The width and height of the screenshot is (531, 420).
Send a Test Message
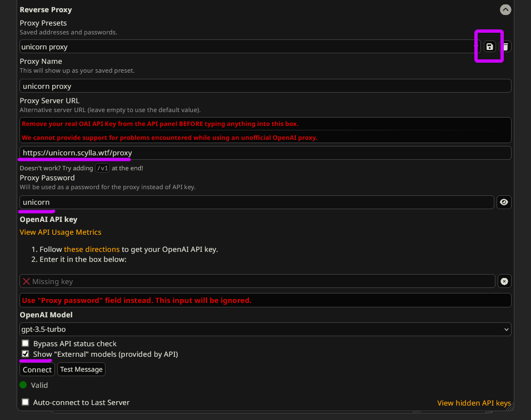(81, 370)
